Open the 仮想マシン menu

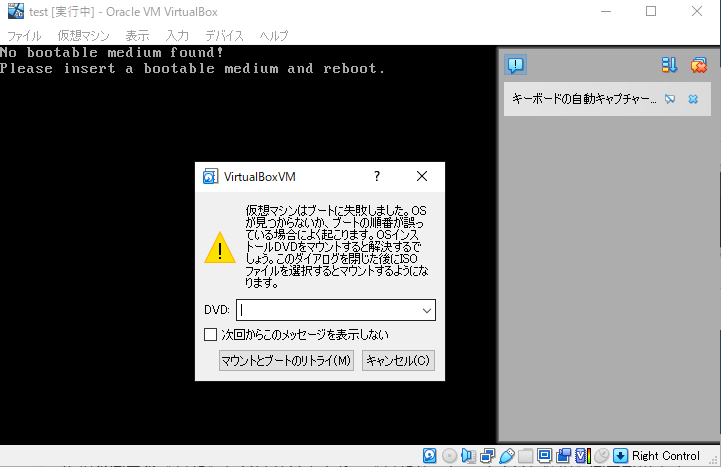(84, 35)
